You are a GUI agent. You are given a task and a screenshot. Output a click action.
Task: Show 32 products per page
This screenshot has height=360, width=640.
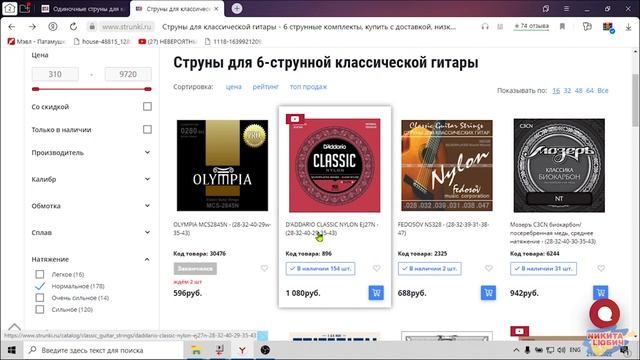point(567,91)
